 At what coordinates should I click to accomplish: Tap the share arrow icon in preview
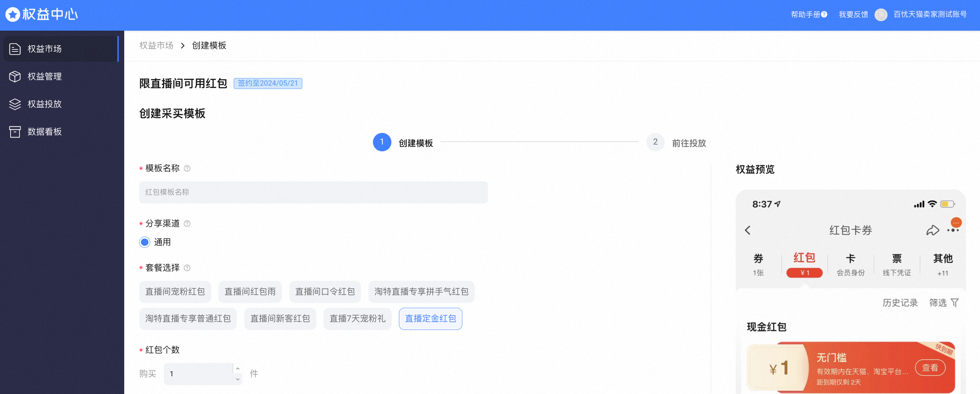coord(933,230)
